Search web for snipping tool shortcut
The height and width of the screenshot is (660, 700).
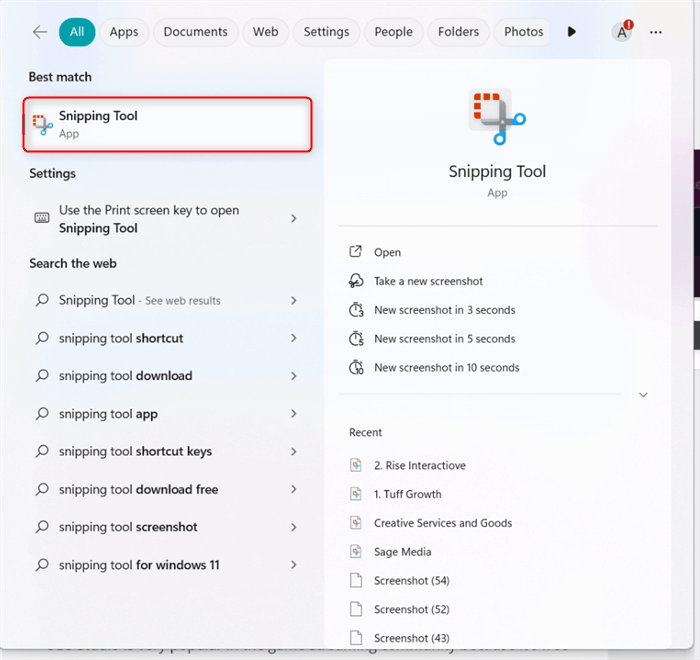coord(167,338)
